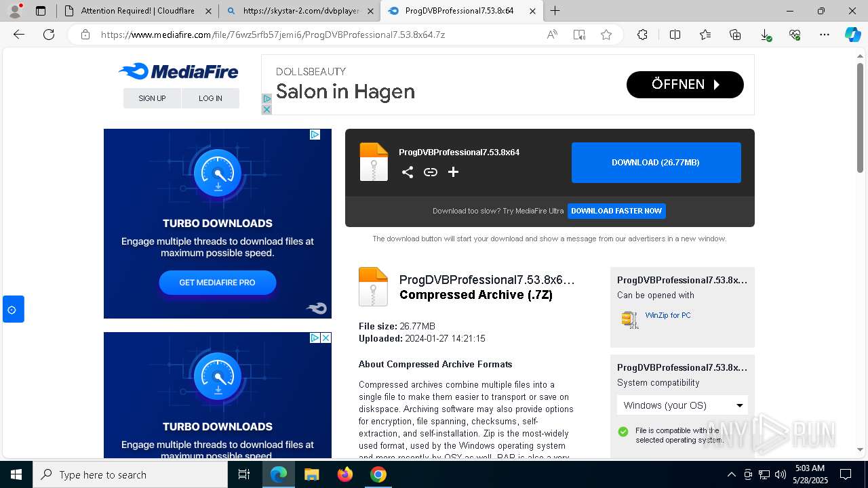Open the immersive reader icon
The height and width of the screenshot is (488, 868).
coord(579,35)
